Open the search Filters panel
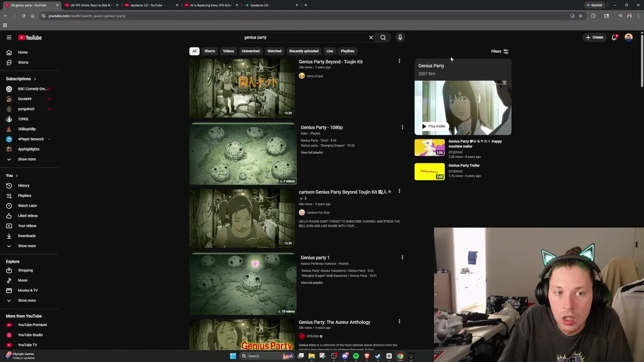This screenshot has width=644, height=362. pyautogui.click(x=500, y=51)
